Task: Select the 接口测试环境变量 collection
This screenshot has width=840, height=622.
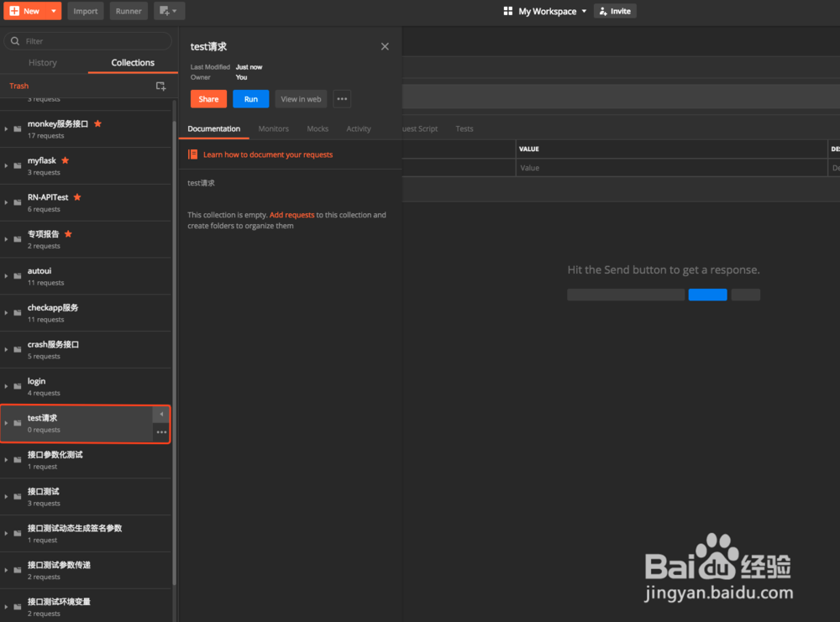Action: (x=86, y=606)
